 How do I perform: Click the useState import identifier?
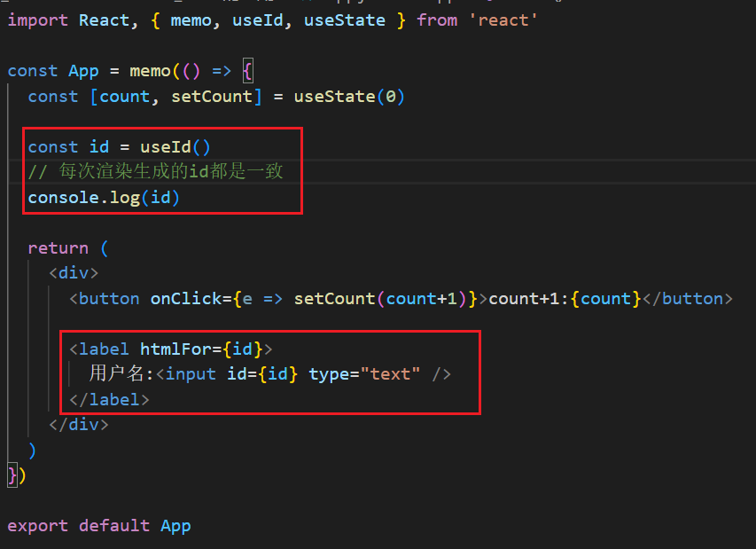click(x=344, y=20)
